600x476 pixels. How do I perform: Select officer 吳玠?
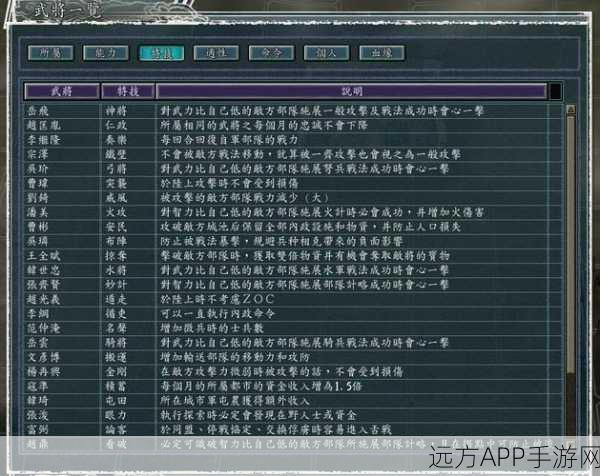pos(38,169)
